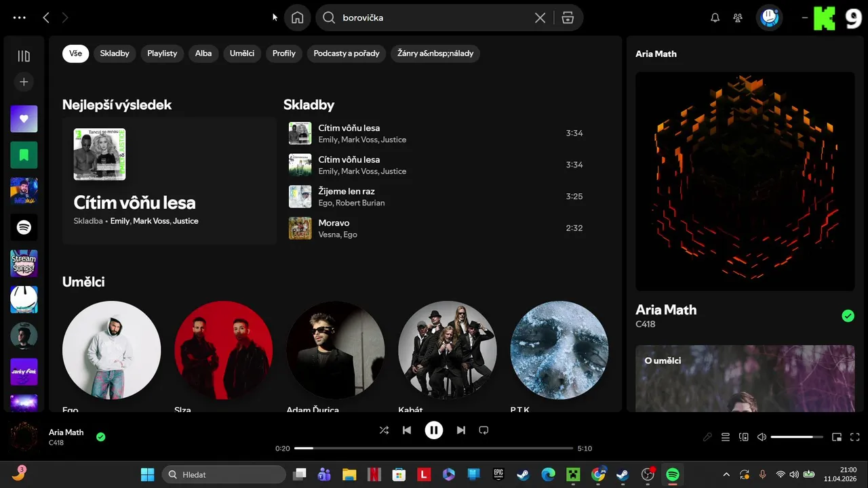This screenshot has width=868, height=488.
Task: Filter results by Podcasty a pořady
Action: [347, 54]
